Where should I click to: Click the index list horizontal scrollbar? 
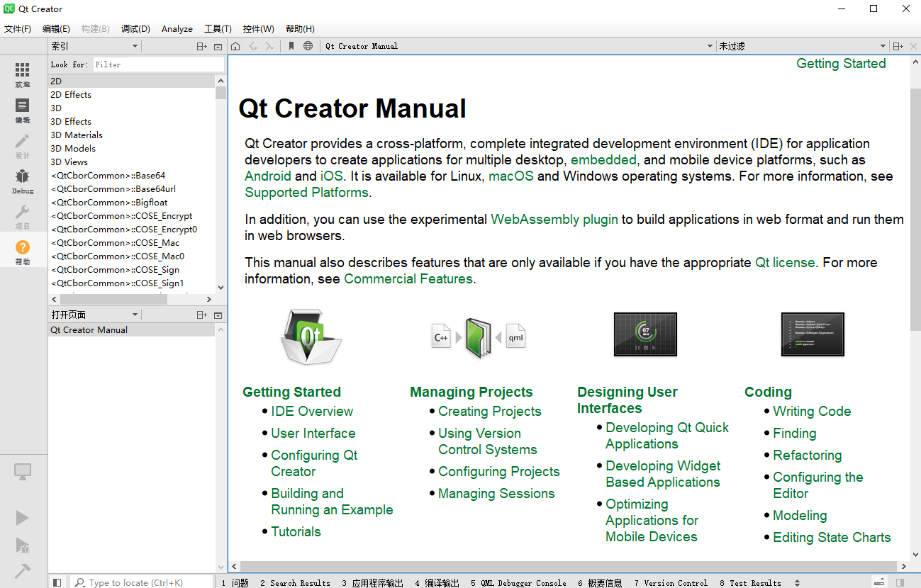[113, 300]
